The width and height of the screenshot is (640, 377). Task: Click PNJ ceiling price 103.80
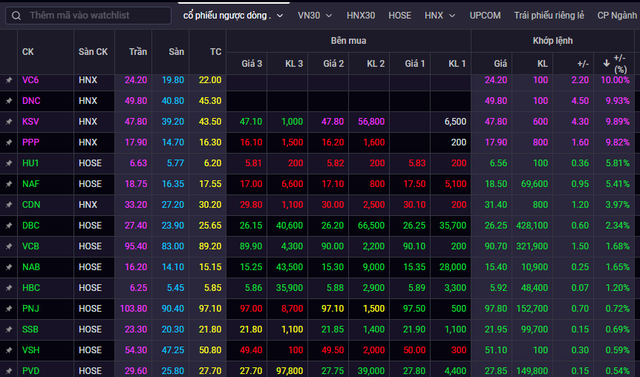(133, 309)
